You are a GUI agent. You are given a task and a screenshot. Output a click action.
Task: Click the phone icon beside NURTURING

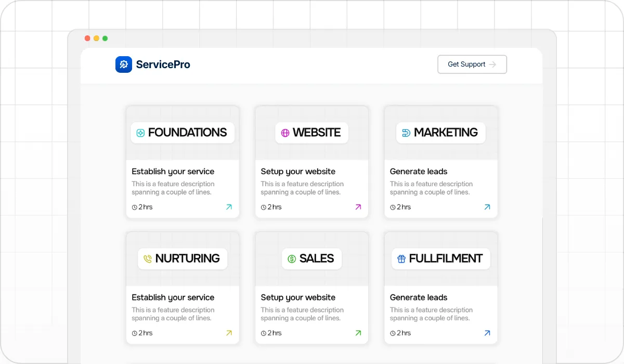click(x=148, y=259)
